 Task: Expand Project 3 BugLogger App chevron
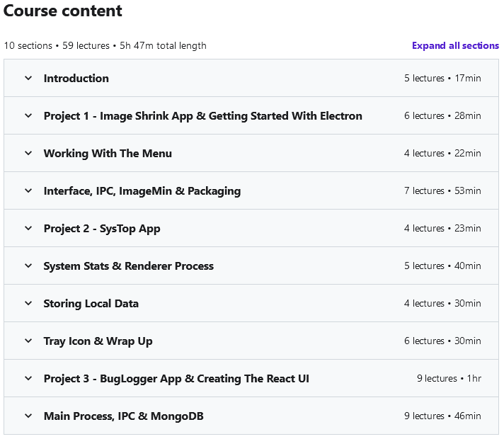(x=28, y=379)
